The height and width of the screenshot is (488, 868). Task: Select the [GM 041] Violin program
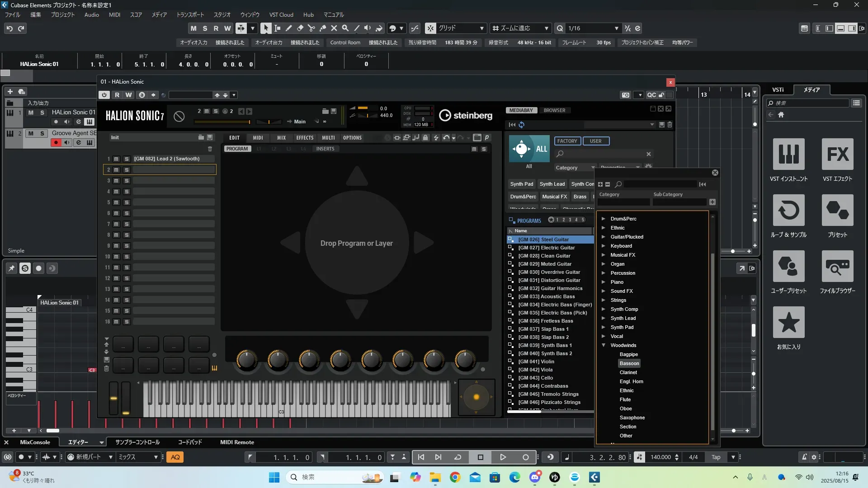pyautogui.click(x=536, y=361)
